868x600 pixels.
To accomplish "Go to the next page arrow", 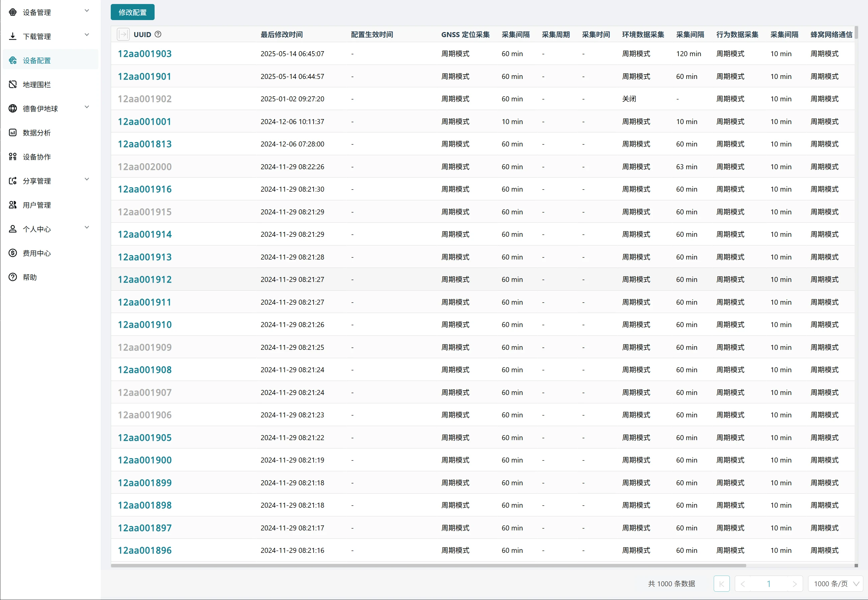I will (x=794, y=584).
